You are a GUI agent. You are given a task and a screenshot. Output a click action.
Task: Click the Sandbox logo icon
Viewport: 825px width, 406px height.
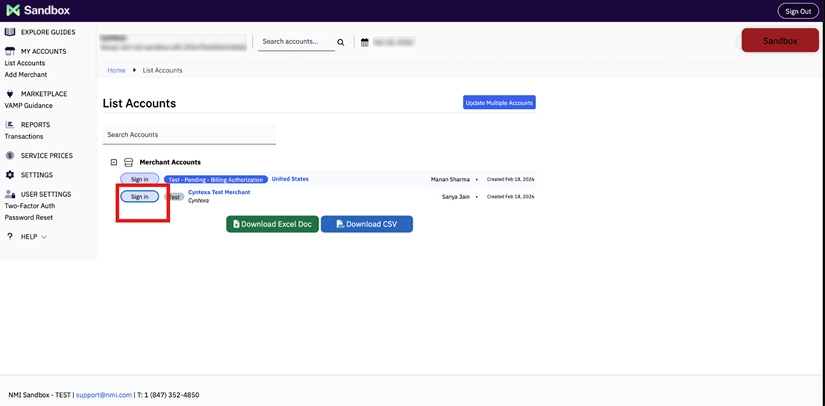pos(13,11)
